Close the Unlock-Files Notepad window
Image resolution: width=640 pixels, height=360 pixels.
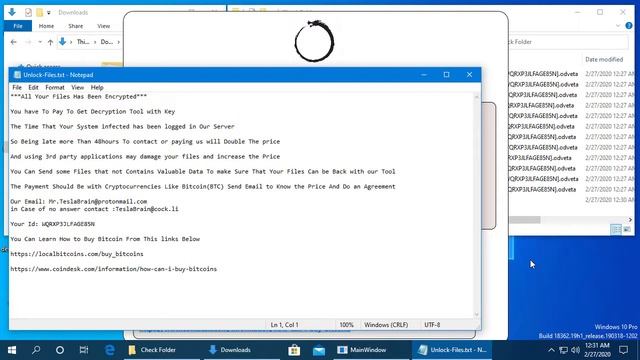[x=469, y=75]
